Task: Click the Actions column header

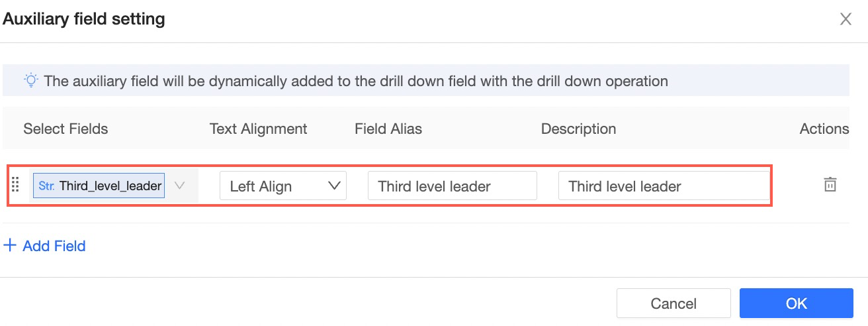Action: (x=824, y=129)
